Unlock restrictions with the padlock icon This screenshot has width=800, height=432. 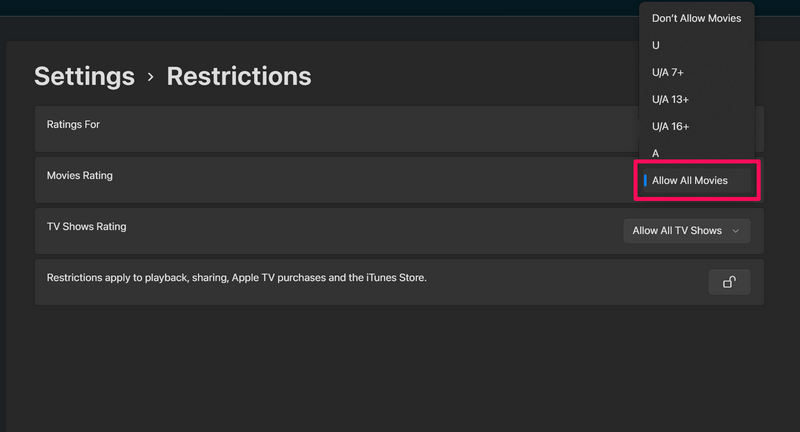729,282
